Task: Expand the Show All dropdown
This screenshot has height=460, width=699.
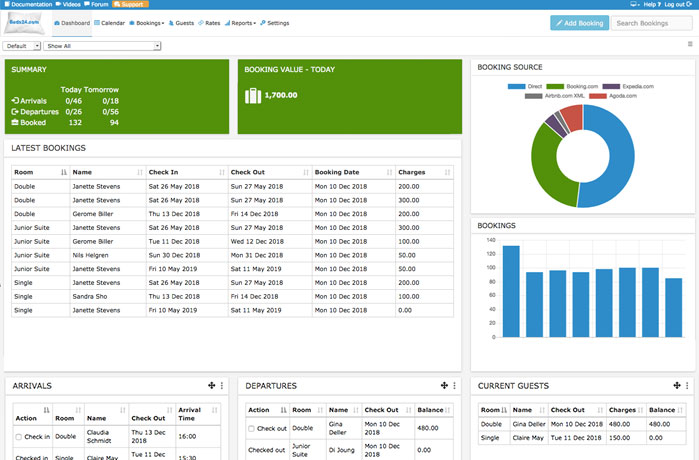Action: click(x=102, y=46)
